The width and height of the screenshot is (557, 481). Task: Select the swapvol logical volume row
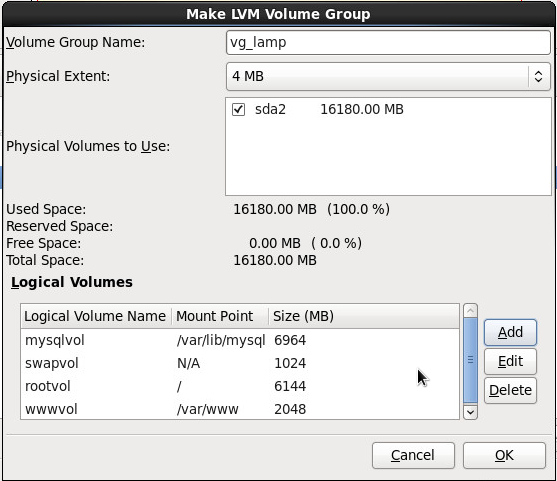[240, 363]
